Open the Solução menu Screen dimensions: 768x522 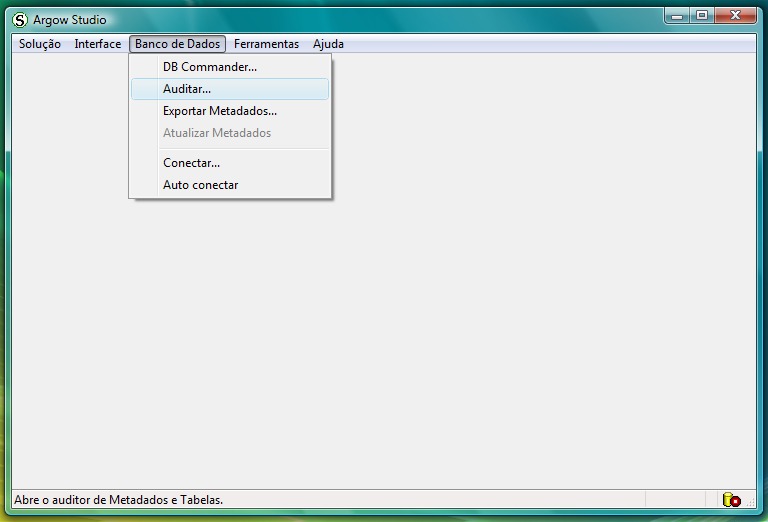coord(40,44)
